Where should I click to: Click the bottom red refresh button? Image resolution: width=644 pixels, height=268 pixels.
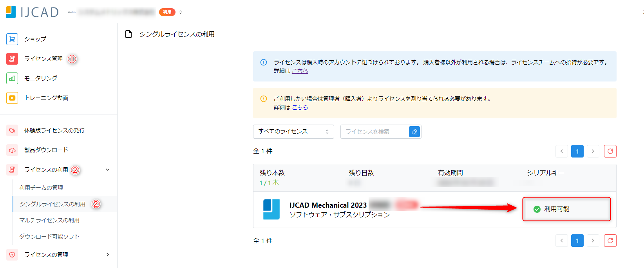tap(610, 241)
